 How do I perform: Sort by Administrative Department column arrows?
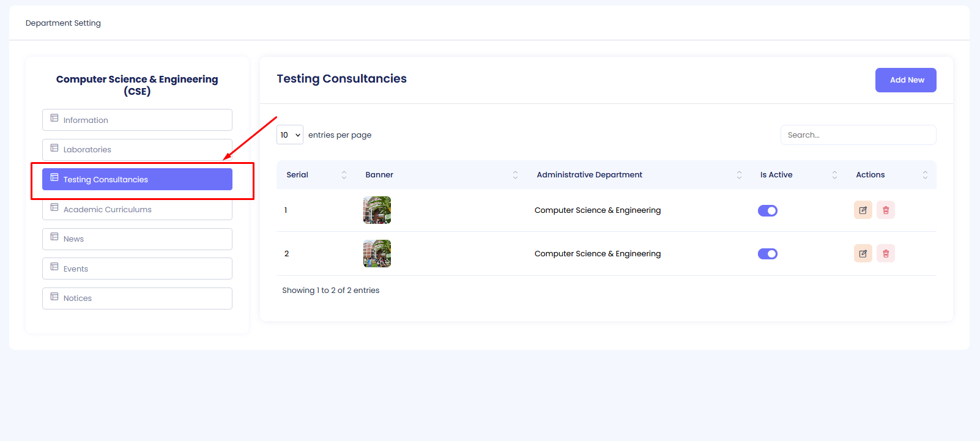coord(739,175)
